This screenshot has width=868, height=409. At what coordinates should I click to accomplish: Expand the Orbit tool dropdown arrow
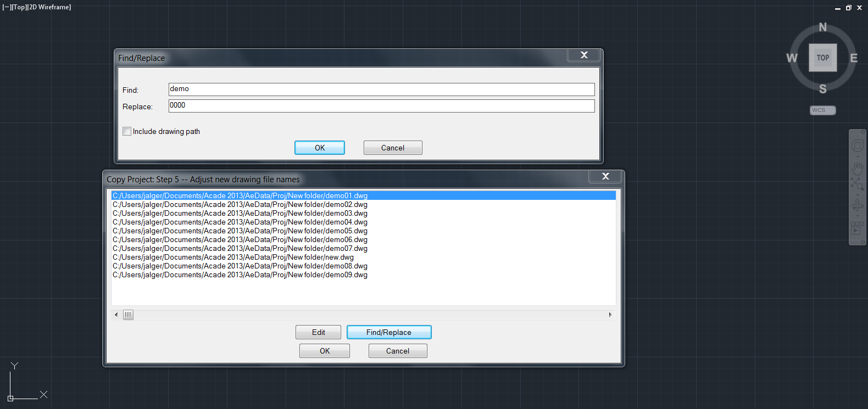858,216
